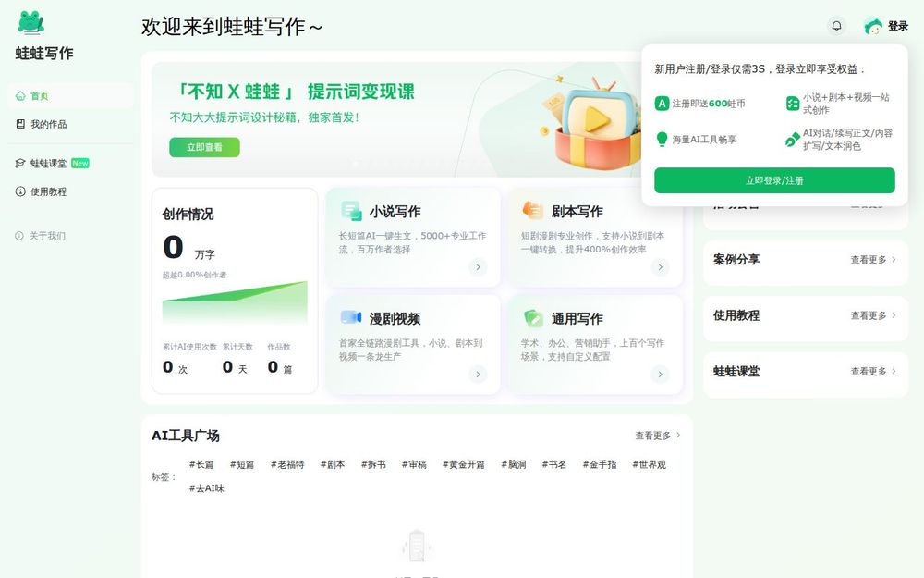Select the #审稿 tag
Image resolution: width=924 pixels, height=578 pixels.
pos(414,465)
